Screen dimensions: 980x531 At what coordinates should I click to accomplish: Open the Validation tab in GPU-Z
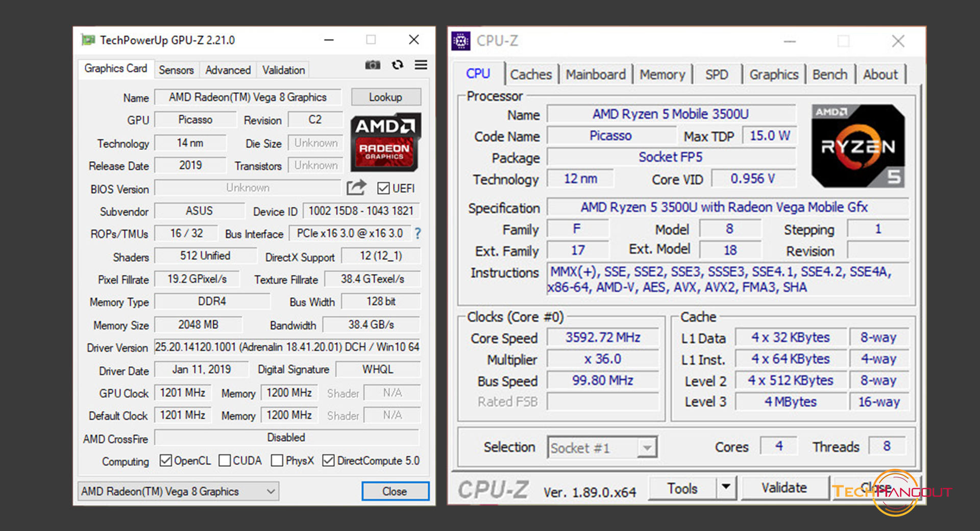283,70
